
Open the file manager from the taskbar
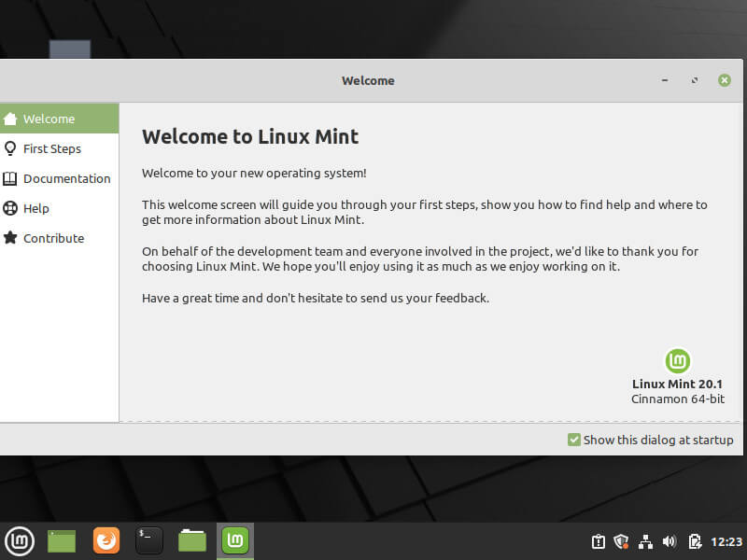click(191, 540)
